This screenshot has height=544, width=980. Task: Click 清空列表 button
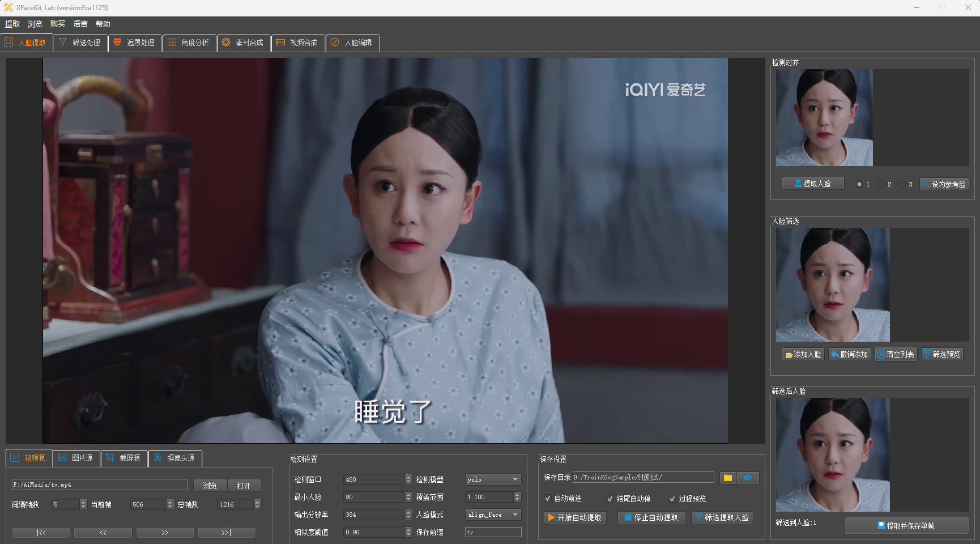896,354
